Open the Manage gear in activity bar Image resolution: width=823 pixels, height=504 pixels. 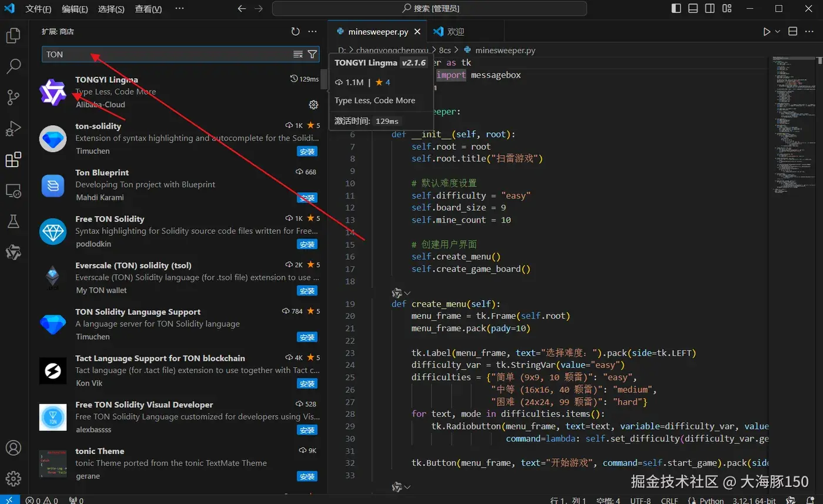13,478
